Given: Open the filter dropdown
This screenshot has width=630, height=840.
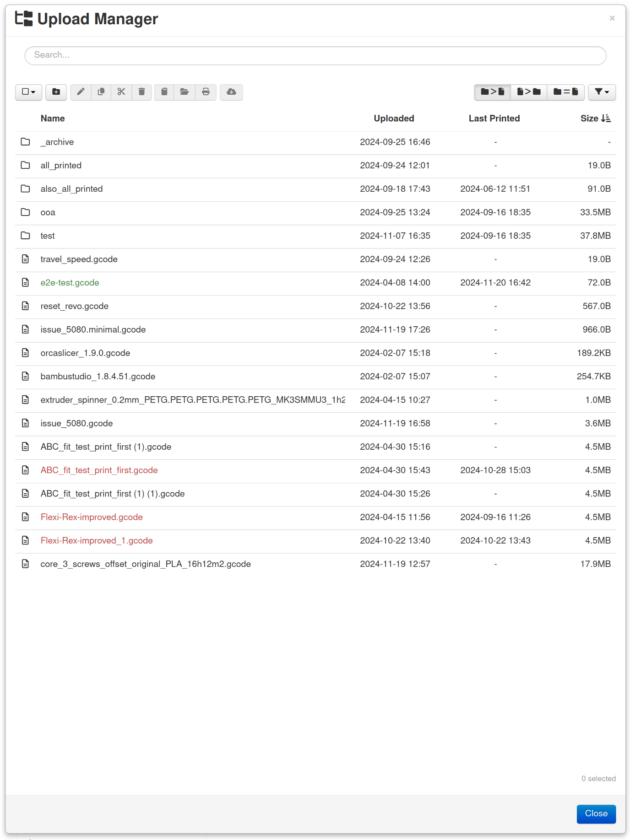Looking at the screenshot, I should pyautogui.click(x=602, y=92).
